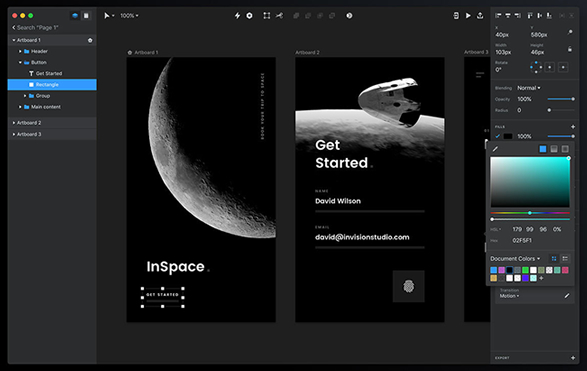The height and width of the screenshot is (371, 587).
Task: Select the green document color swatch
Action: coord(526,270)
